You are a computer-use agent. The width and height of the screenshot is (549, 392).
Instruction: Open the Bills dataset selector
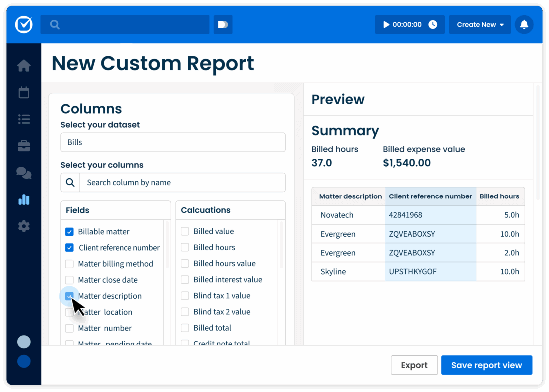tap(173, 142)
